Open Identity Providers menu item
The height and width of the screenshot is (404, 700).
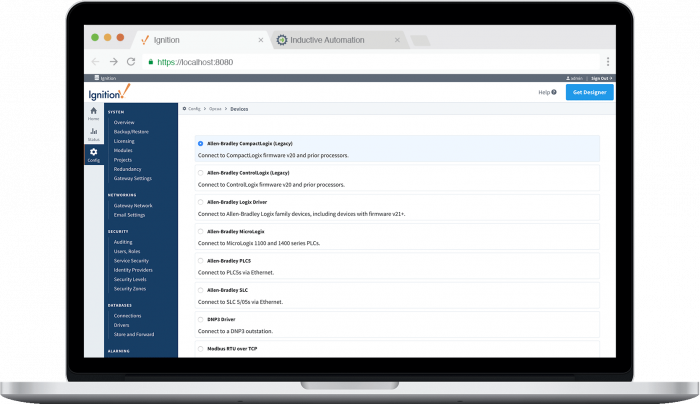coord(133,270)
